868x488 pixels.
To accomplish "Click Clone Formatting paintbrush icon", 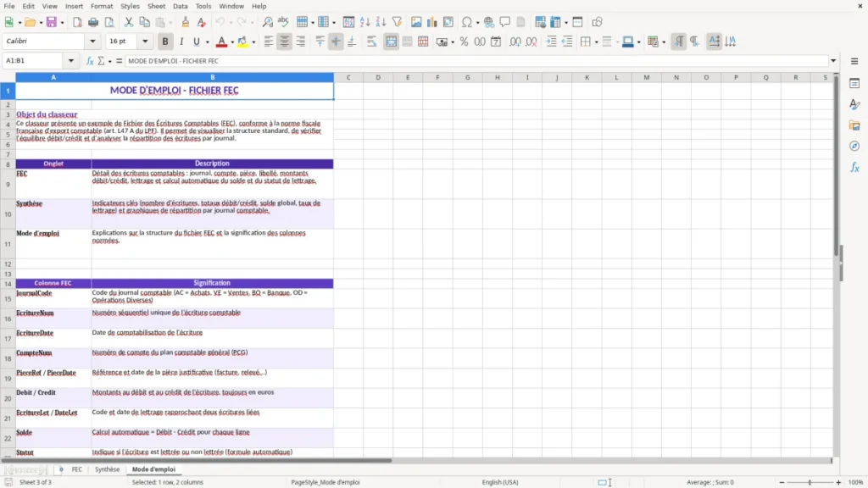I will [x=186, y=22].
